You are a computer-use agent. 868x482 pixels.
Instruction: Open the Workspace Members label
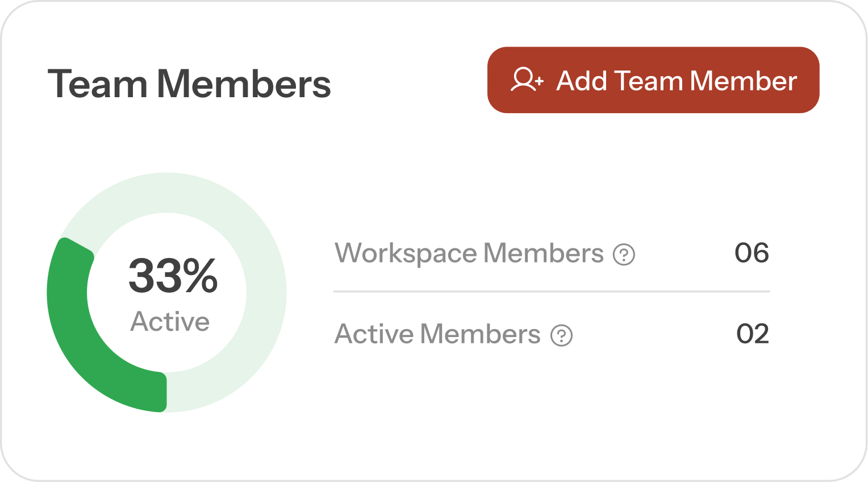(x=469, y=254)
